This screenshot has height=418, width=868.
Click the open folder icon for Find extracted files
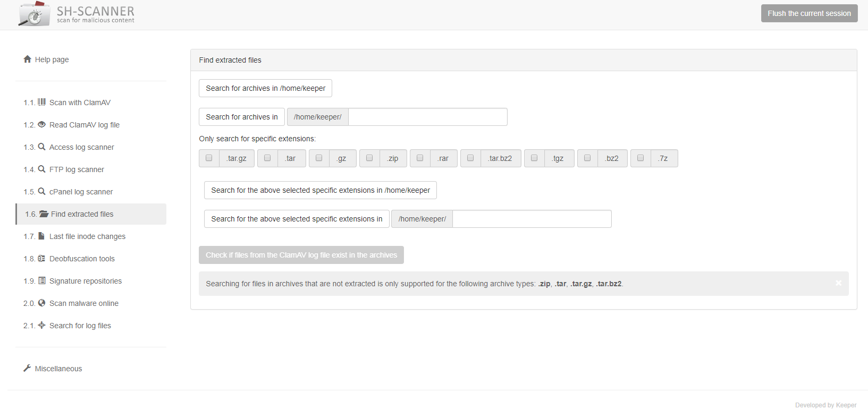click(x=44, y=214)
